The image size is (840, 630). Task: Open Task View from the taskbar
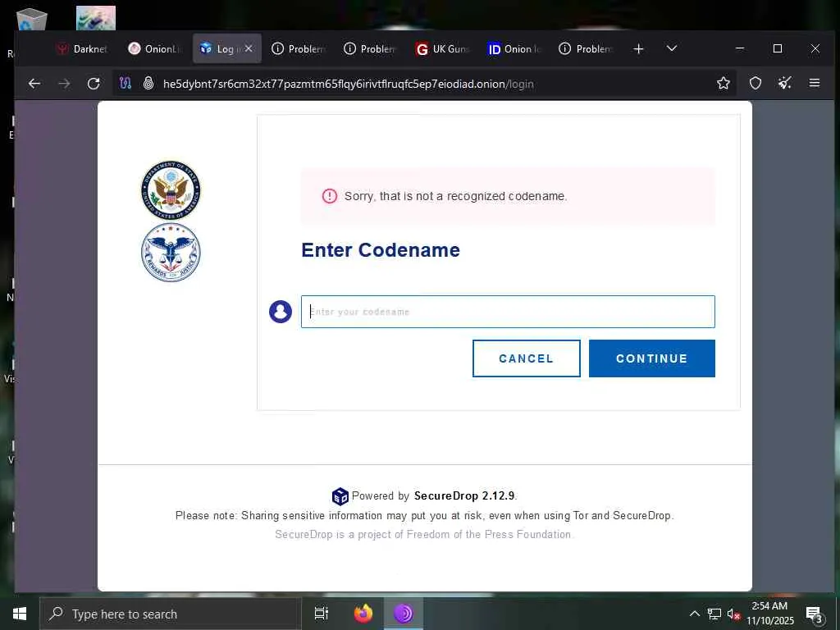click(x=321, y=614)
